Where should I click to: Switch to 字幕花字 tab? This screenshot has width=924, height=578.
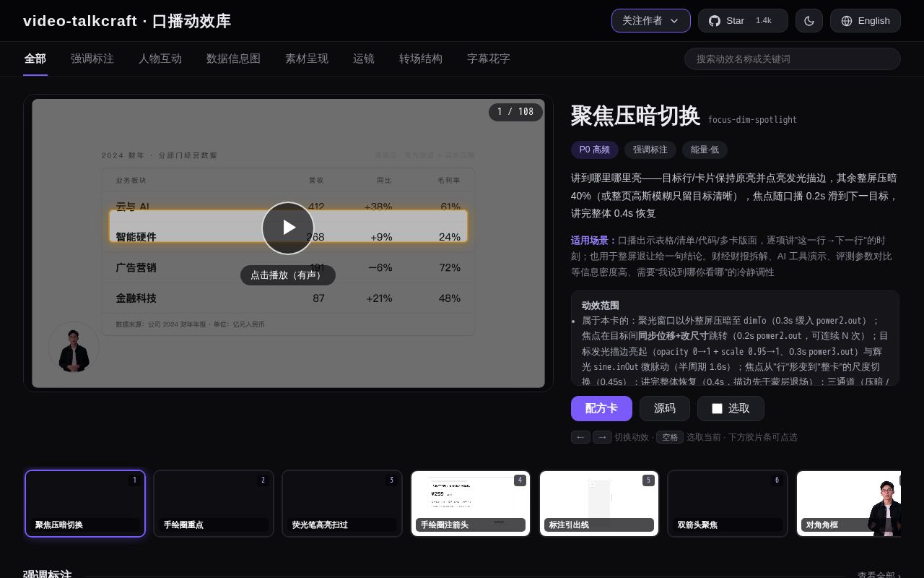[x=489, y=59]
